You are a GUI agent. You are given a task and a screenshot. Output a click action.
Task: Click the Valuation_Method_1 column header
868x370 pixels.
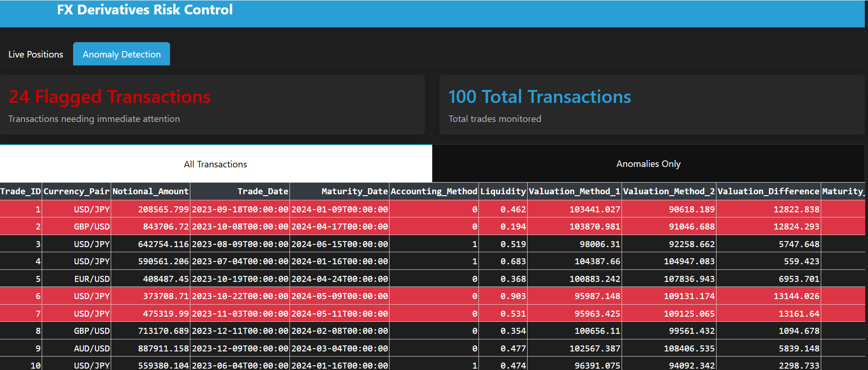574,191
